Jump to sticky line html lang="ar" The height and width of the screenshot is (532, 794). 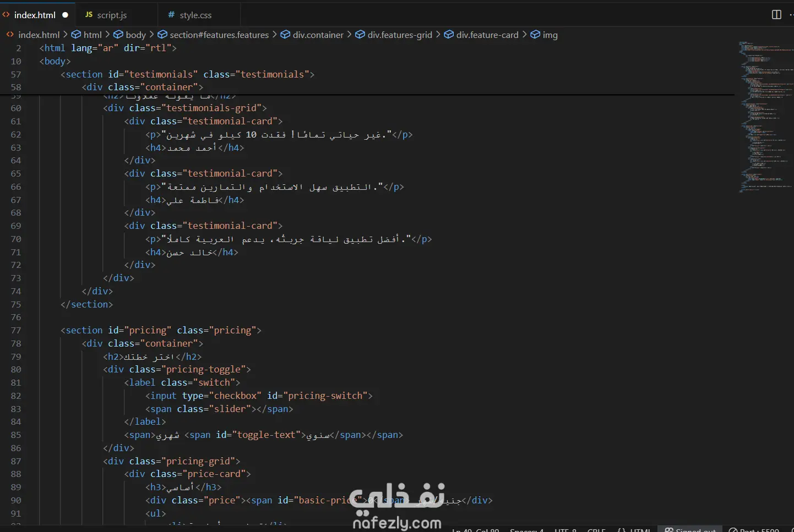(x=108, y=48)
